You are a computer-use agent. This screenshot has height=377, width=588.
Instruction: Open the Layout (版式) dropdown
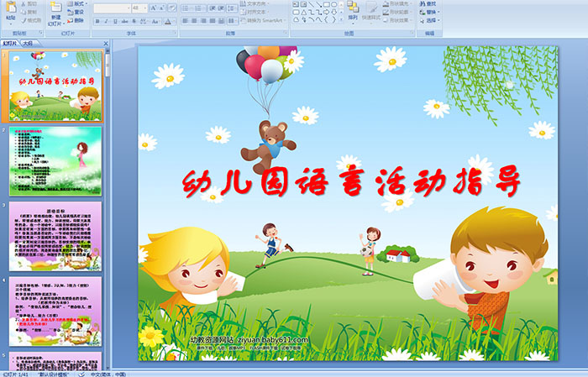point(77,3)
